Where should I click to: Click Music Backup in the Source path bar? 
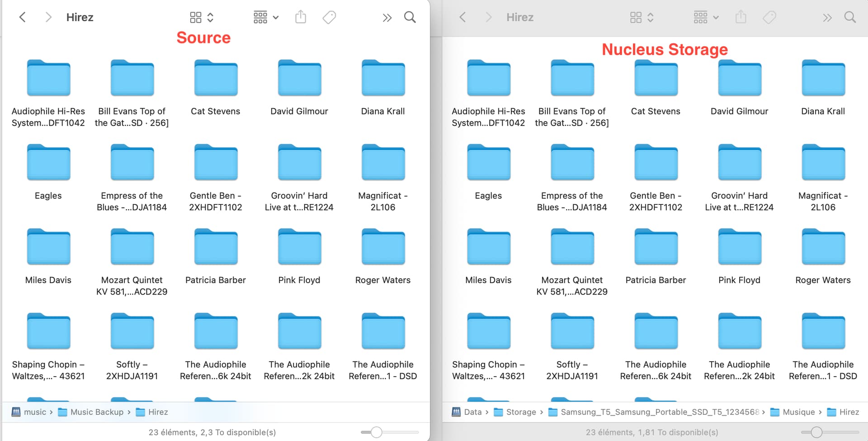pyautogui.click(x=97, y=412)
